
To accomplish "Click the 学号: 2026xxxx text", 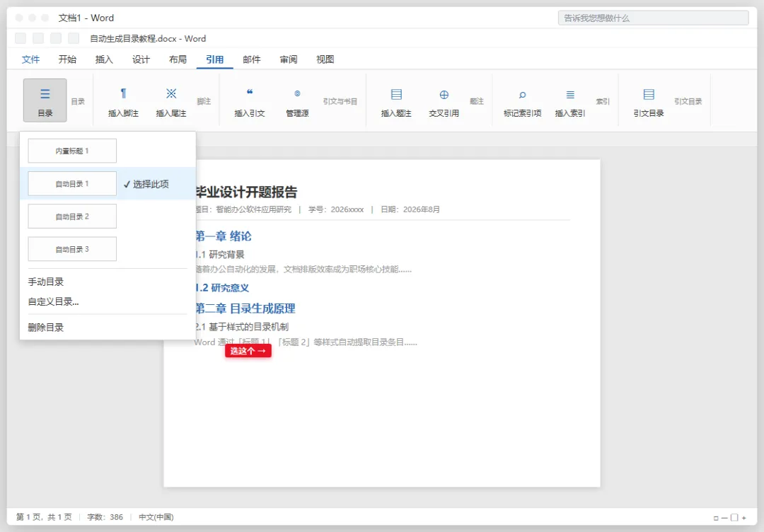I will coord(336,209).
